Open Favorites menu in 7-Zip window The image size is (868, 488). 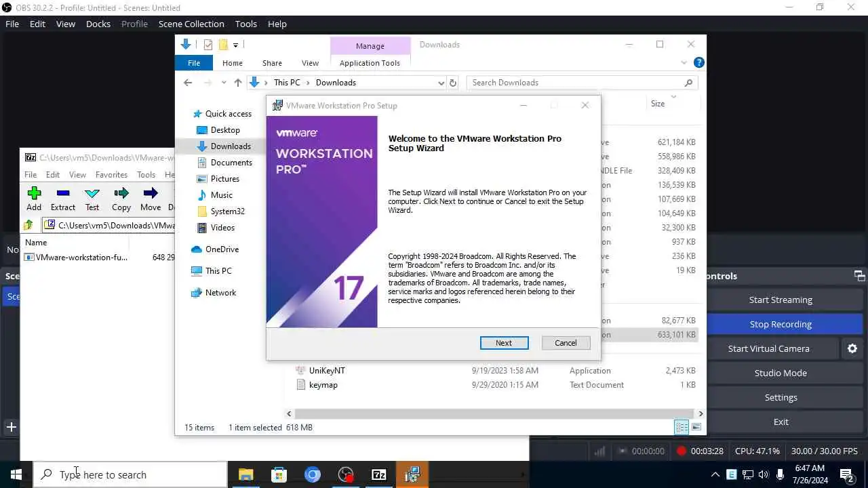(x=111, y=175)
